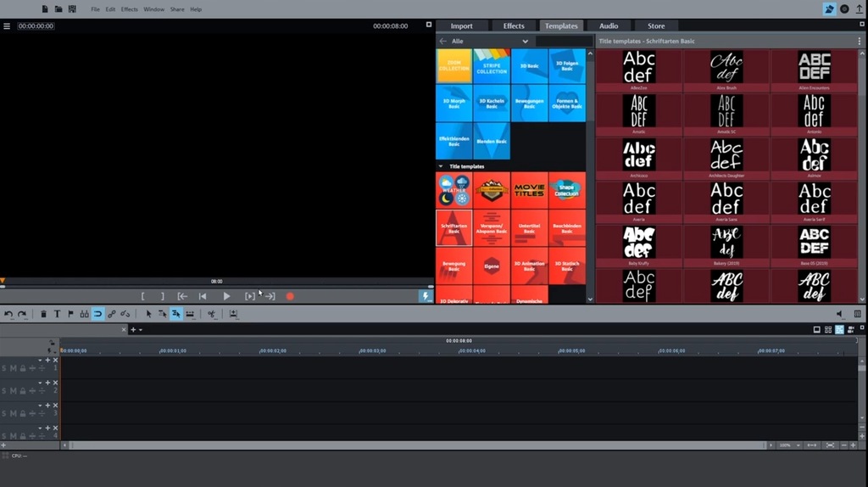Expand track 1 dropdown arrow
The width and height of the screenshot is (868, 487).
(40, 360)
